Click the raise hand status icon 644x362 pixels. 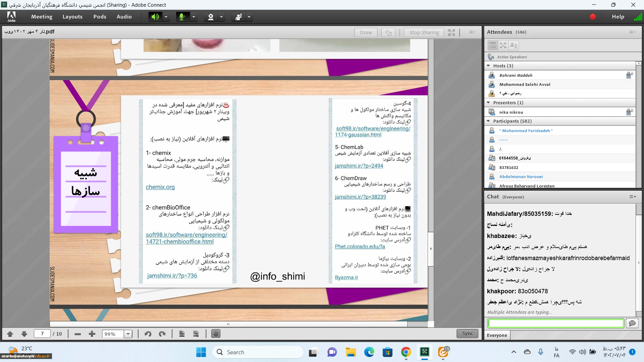[238, 17]
